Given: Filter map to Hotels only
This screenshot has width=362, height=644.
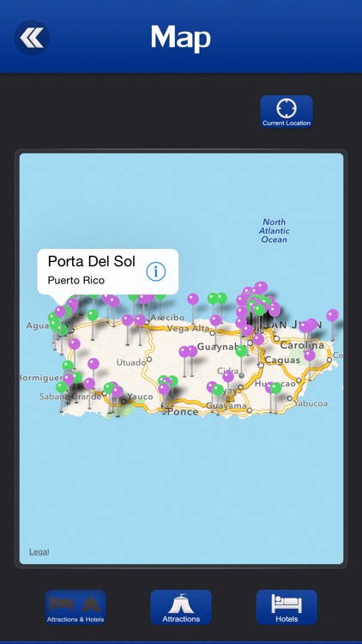Looking at the screenshot, I should pyautogui.click(x=287, y=607).
